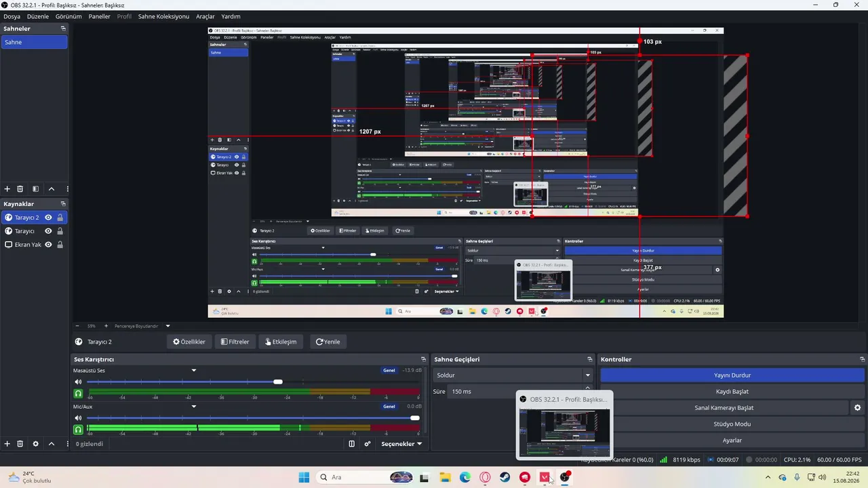Switch the audio mixer layout icon
Image resolution: width=868 pixels, height=488 pixels.
[352, 444]
